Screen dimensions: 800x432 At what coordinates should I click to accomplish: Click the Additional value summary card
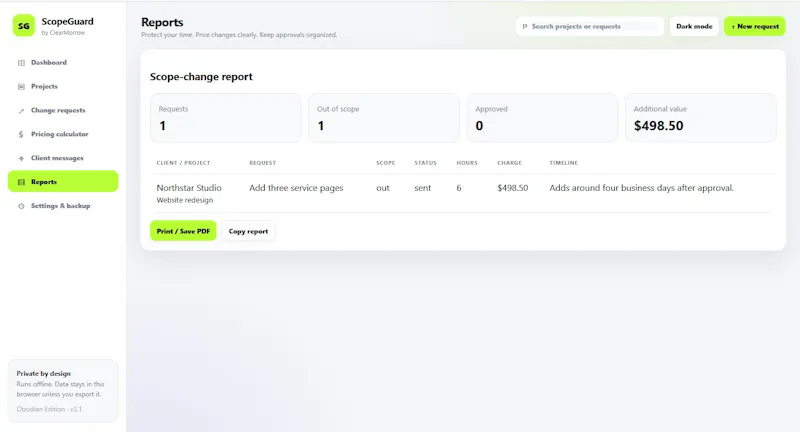701,118
